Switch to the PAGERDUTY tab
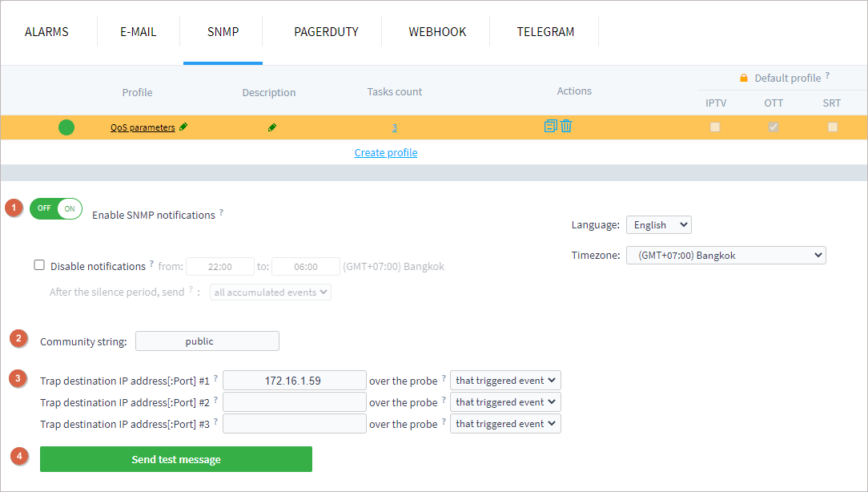Screen dimensions: 868x492 326,32
